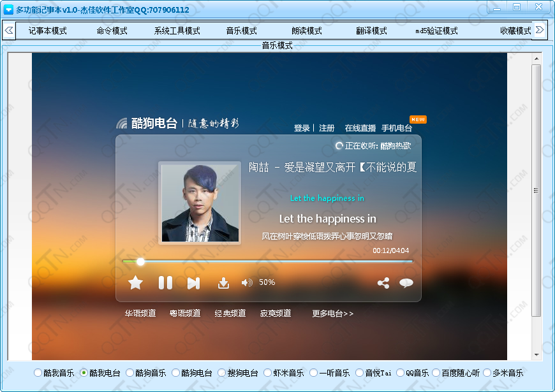555x392 pixels.
Task: Skip to the next track
Action: click(193, 283)
